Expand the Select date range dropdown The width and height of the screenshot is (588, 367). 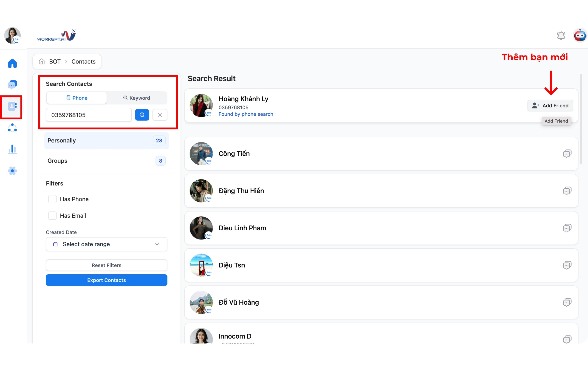tap(106, 244)
